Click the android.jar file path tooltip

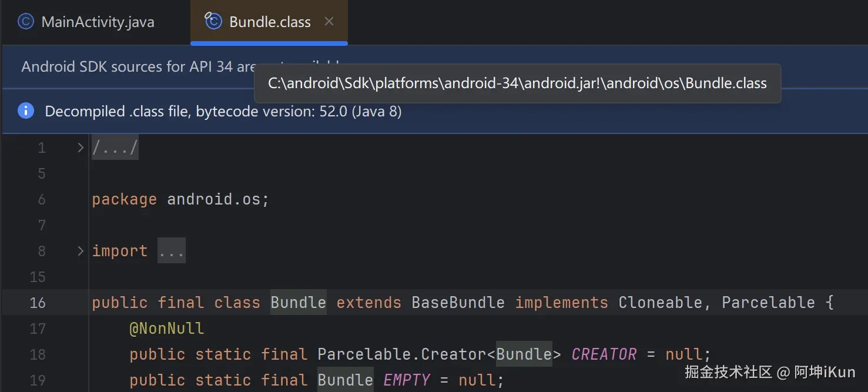tap(517, 83)
